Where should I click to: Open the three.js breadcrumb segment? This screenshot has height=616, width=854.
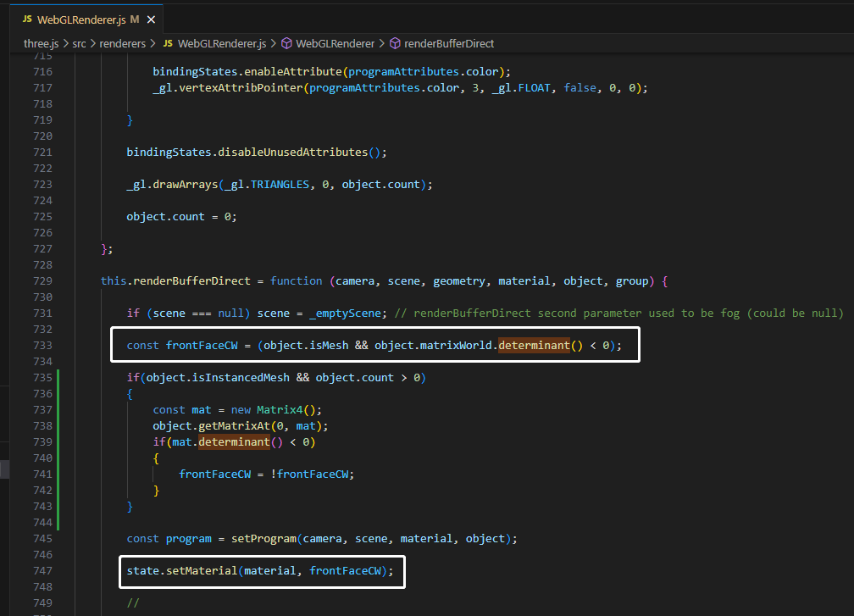pos(41,43)
